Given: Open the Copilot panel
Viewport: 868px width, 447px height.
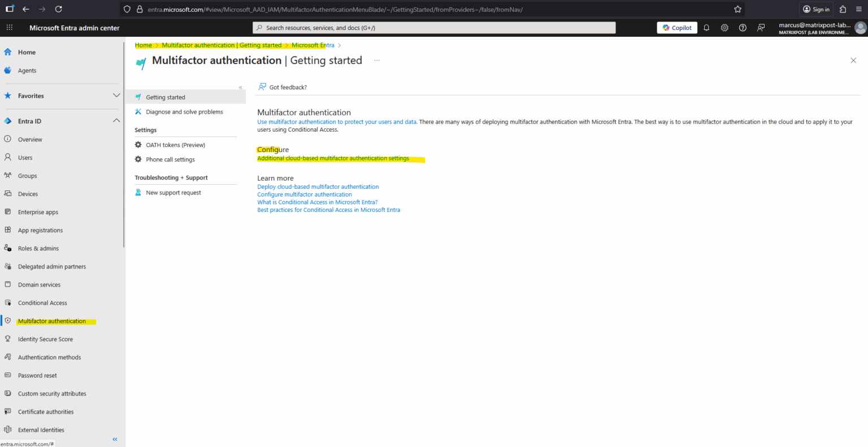Looking at the screenshot, I should [676, 27].
